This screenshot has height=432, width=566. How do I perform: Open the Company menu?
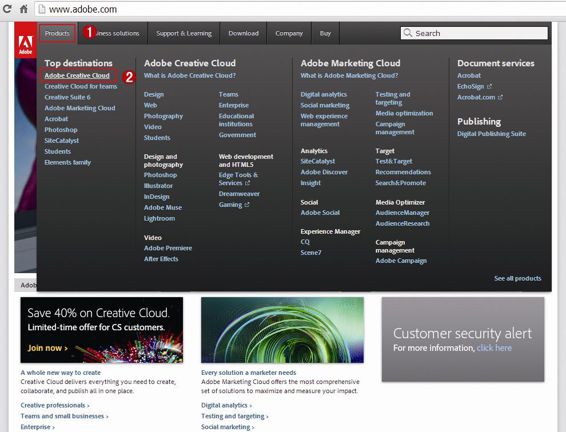289,33
